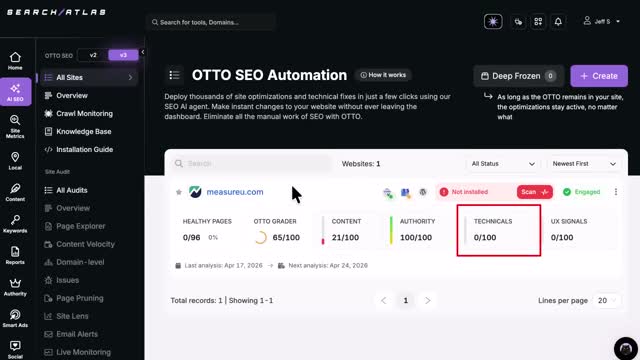The width and height of the screenshot is (640, 360).
Task: Open the Newest First sort dropdown
Action: (584, 164)
